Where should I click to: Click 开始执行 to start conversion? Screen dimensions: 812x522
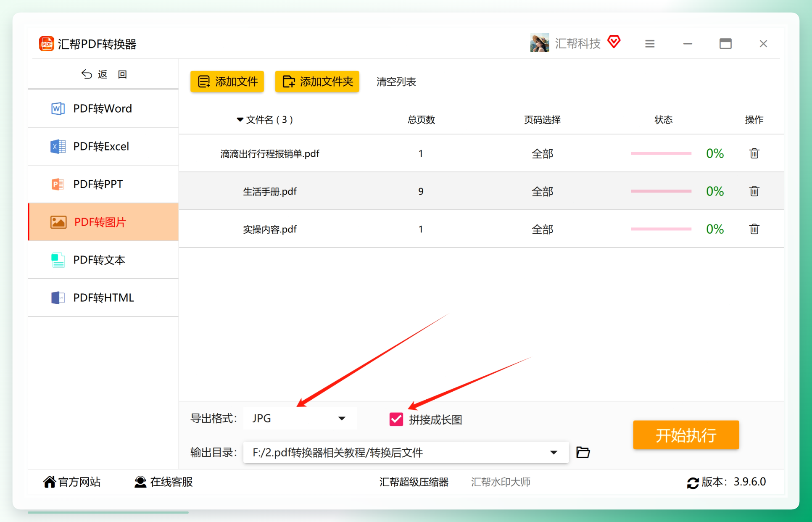(686, 435)
